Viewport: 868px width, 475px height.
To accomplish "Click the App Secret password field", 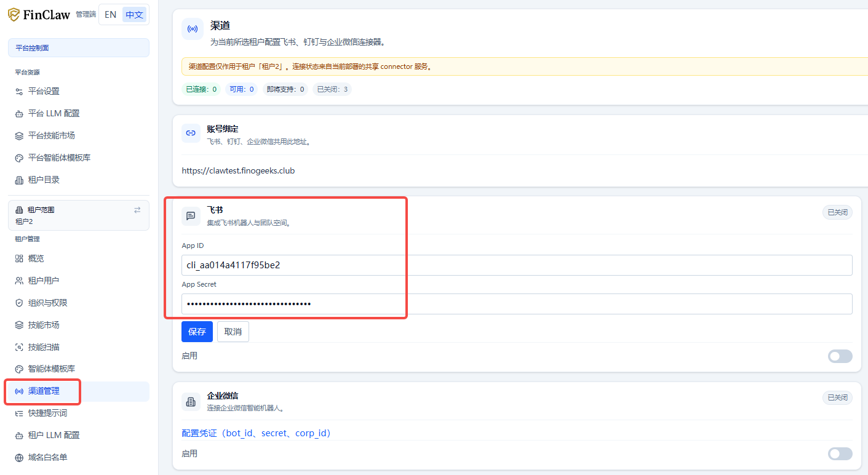I will (x=517, y=304).
